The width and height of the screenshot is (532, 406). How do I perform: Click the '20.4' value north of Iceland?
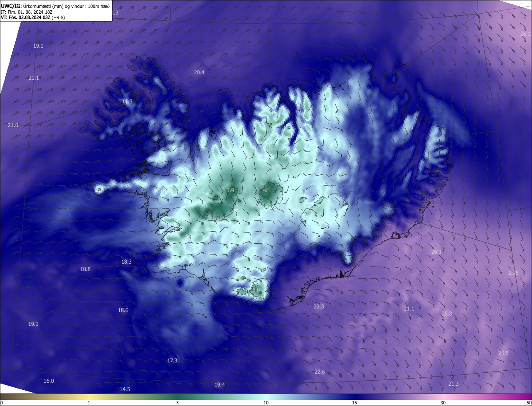(199, 72)
